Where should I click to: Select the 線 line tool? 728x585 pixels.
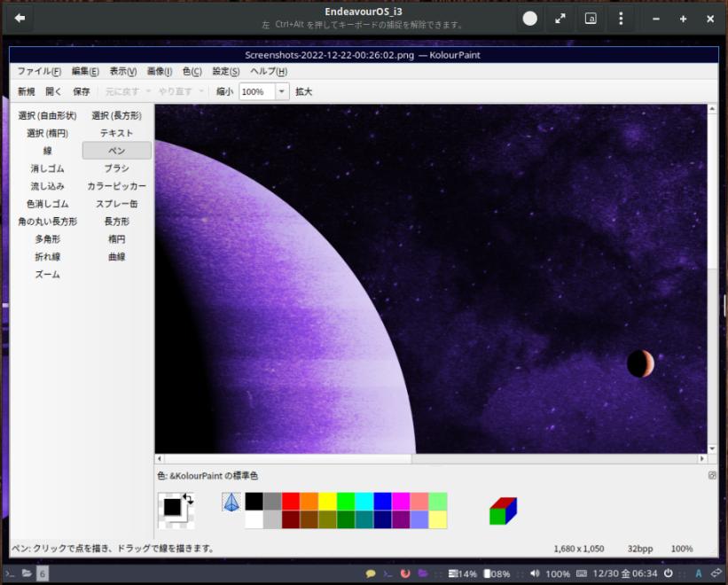(47, 151)
